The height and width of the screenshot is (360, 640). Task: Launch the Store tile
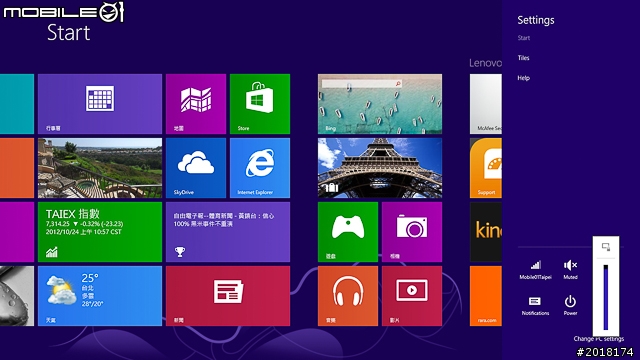pos(260,104)
